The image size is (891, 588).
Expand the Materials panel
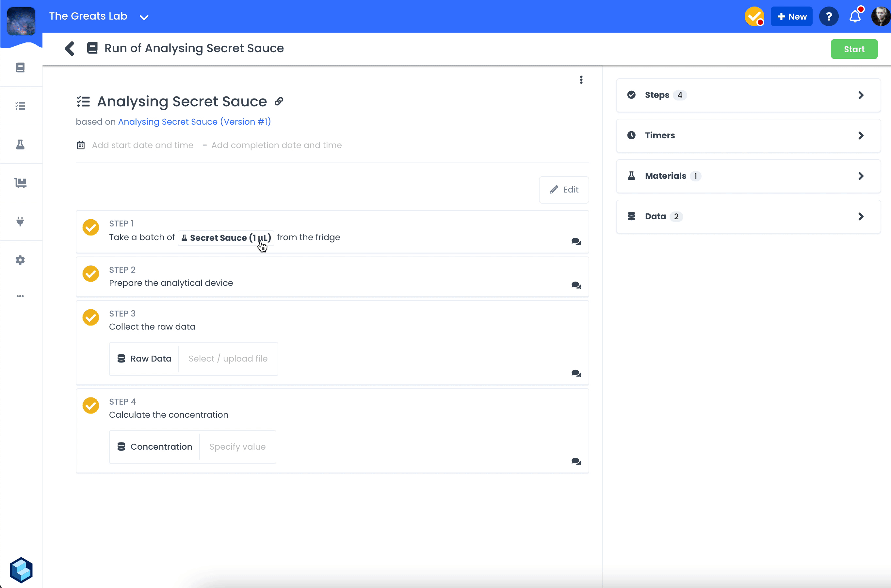coord(748,176)
